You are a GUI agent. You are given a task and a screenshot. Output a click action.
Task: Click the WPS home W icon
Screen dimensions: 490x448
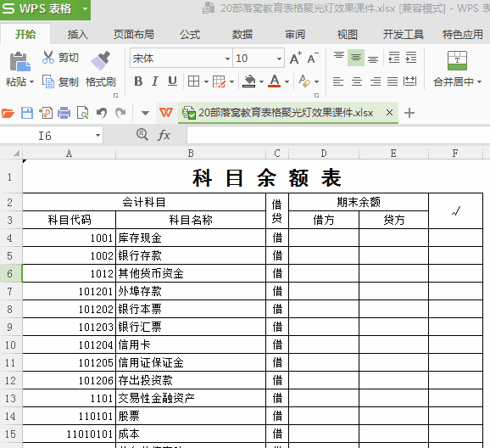tap(166, 112)
